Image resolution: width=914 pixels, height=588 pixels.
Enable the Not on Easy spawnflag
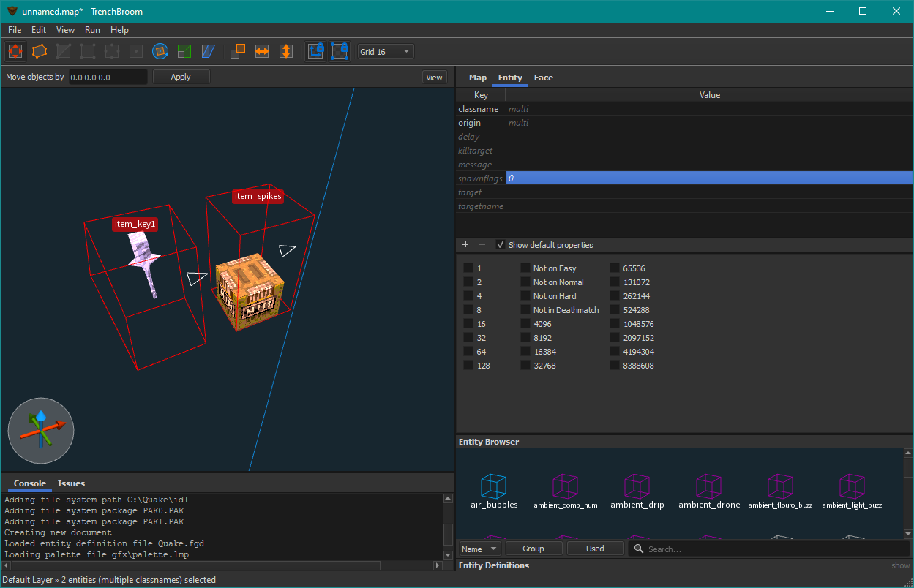(525, 268)
